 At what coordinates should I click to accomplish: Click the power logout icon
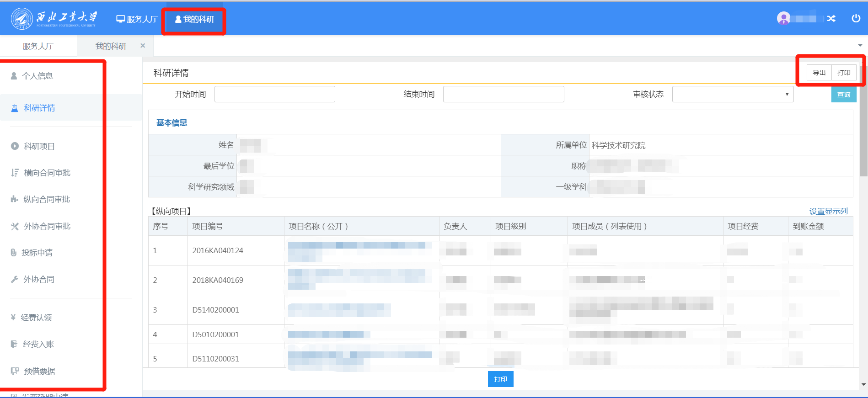point(856,18)
